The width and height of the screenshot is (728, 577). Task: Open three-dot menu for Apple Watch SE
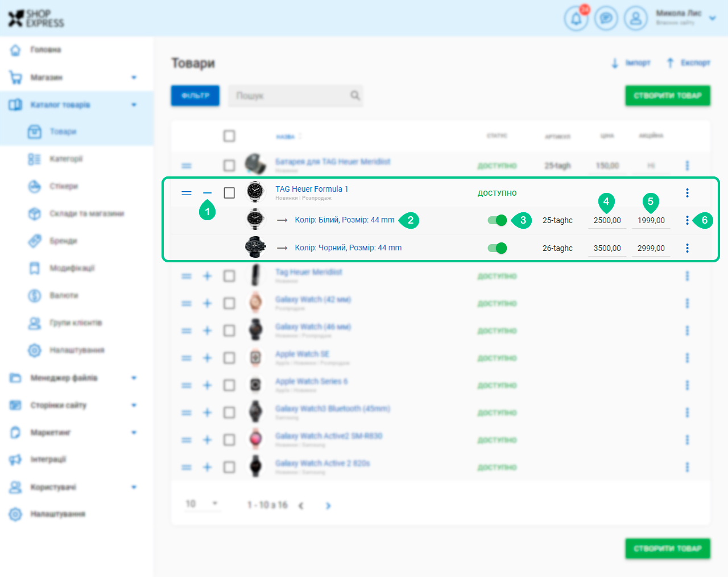click(687, 358)
